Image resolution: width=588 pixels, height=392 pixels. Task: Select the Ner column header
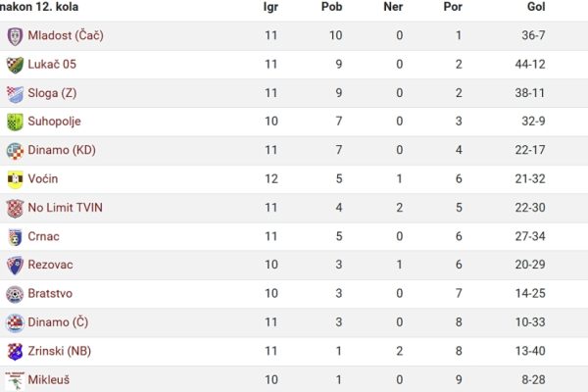pyautogui.click(x=393, y=7)
